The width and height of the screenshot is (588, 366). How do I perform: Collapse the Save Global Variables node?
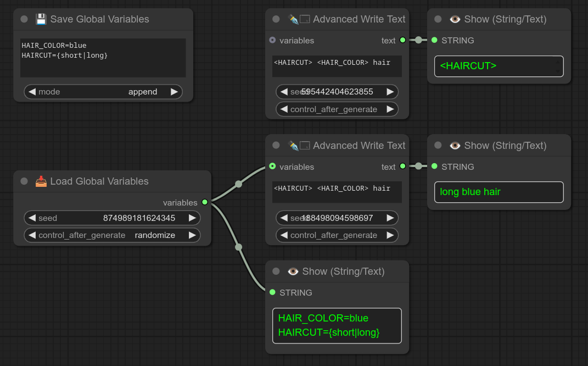24,19
